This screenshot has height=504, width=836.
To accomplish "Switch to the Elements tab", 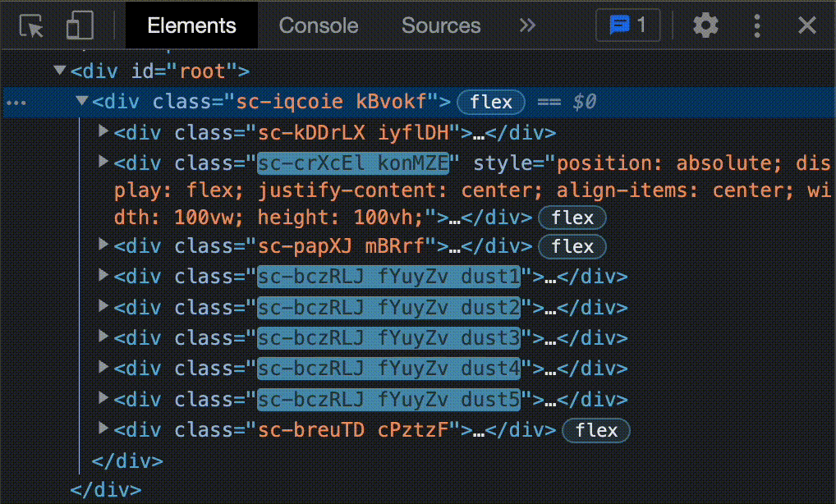I will coord(191,25).
